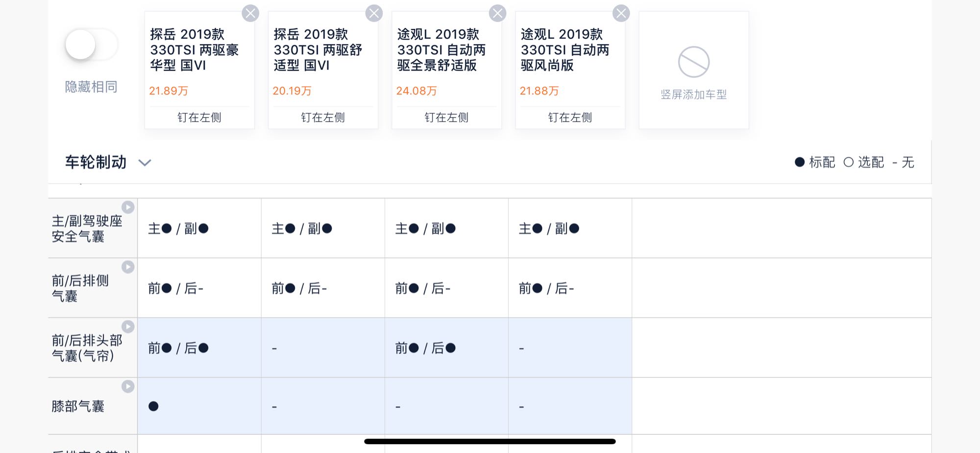This screenshot has width=980, height=453.
Task: Remove 探岳 330TSI 两驱豪华型 from comparison
Action: (250, 13)
